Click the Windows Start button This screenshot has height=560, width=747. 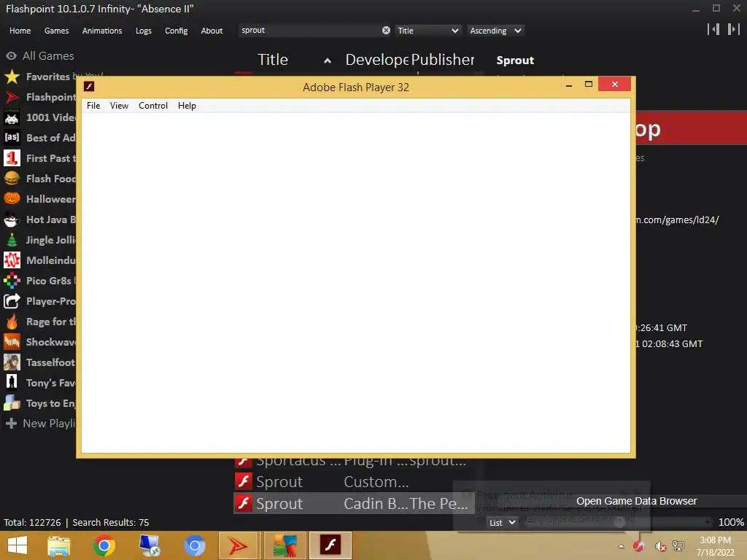point(18,545)
